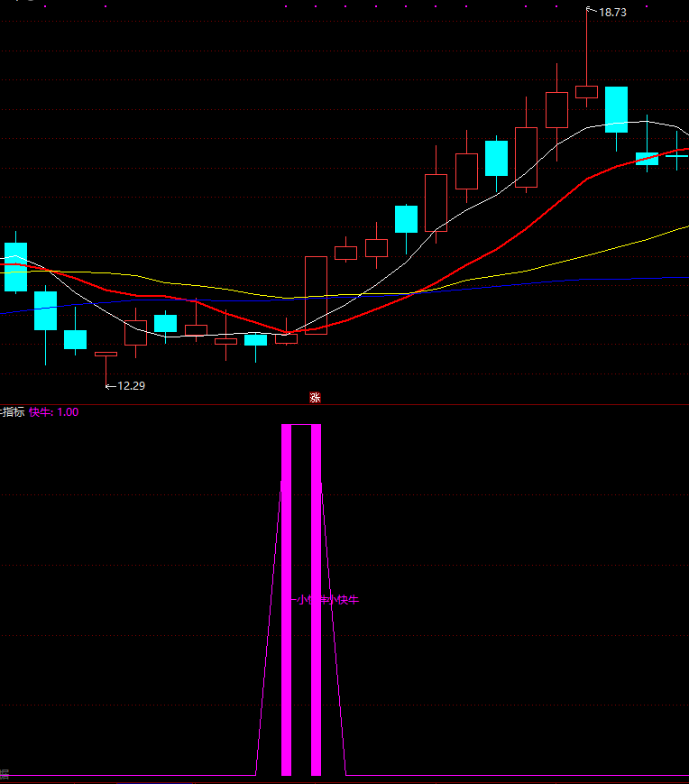Select the large cyan candle after the 18.73 peak
The height and width of the screenshot is (784, 689).
(x=617, y=109)
